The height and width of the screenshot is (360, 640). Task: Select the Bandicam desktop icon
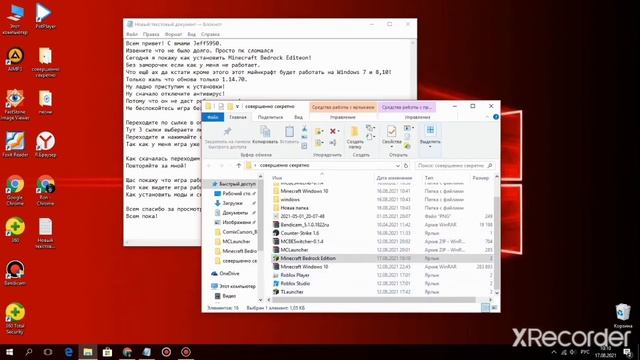coord(15,273)
